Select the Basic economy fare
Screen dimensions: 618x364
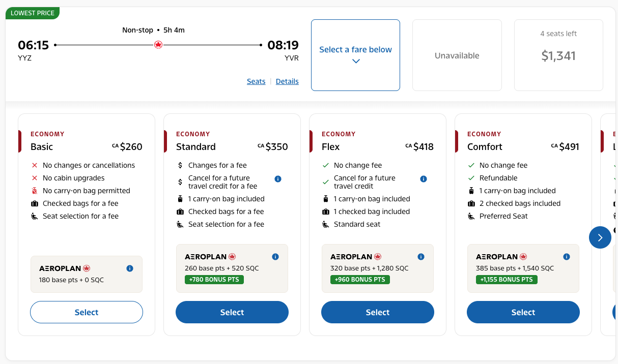tap(87, 312)
